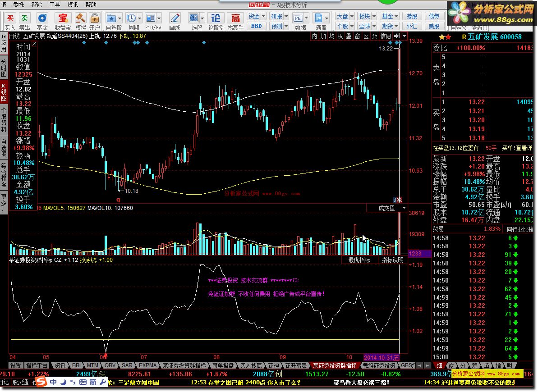Open the 论股堂 forum icon
Image resolution: width=538 pixels, height=392 pixels.
(x=216, y=18)
